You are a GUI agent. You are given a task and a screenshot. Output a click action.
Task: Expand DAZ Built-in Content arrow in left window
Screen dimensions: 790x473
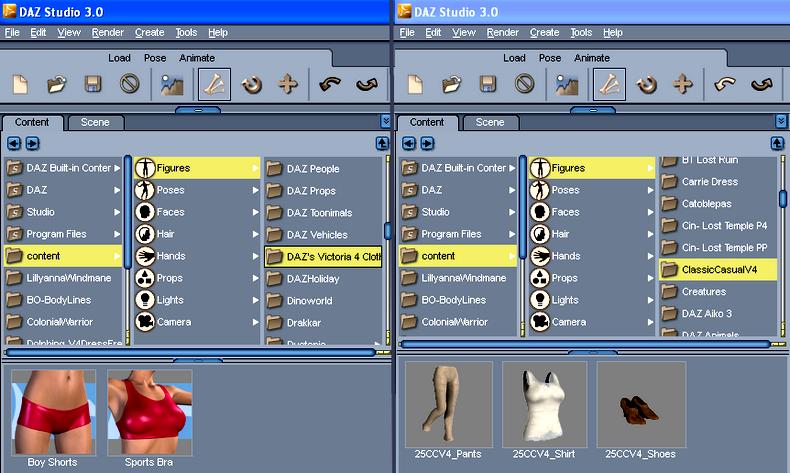(117, 168)
